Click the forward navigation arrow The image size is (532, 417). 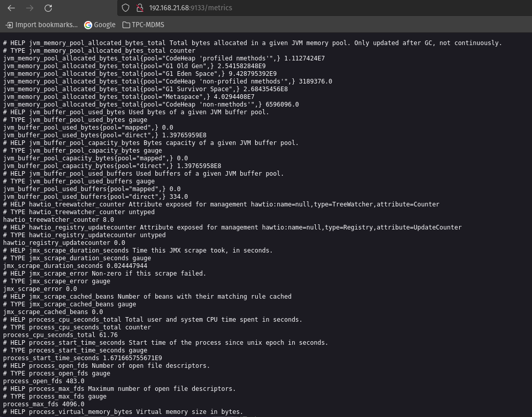(x=30, y=8)
